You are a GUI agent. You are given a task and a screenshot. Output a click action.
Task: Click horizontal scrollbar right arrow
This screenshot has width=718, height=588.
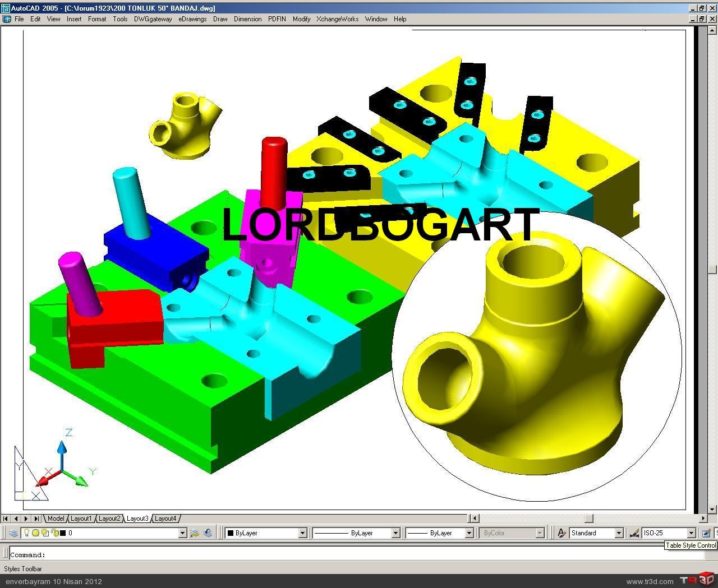tap(703, 518)
